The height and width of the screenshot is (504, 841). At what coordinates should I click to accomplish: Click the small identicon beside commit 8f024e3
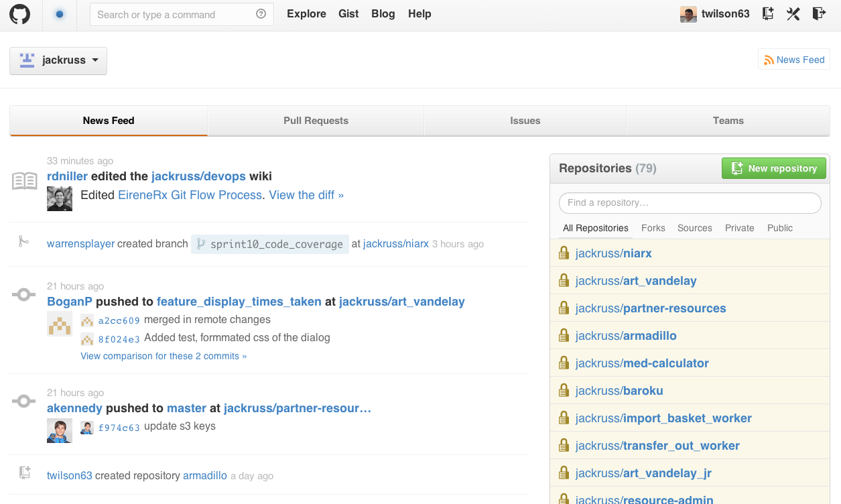coord(87,338)
